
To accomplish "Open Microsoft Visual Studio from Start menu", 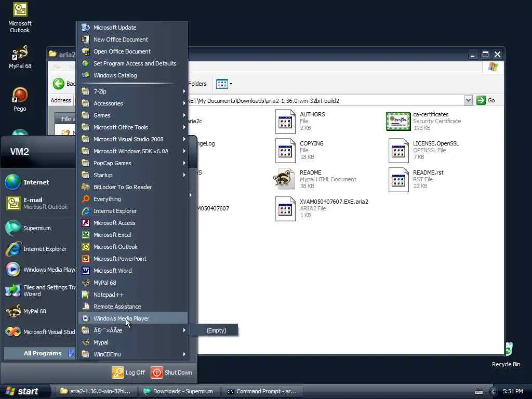I will (39, 332).
